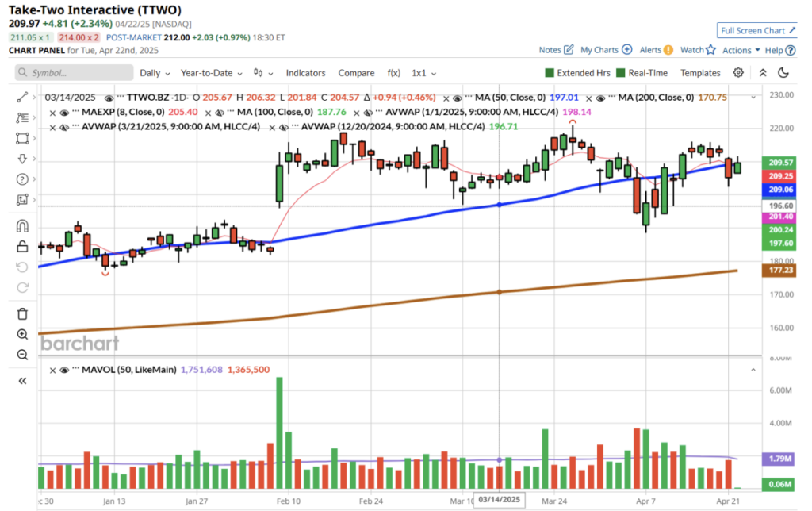Focus the Symbol search field
812x511 pixels.
pyautogui.click(x=74, y=72)
